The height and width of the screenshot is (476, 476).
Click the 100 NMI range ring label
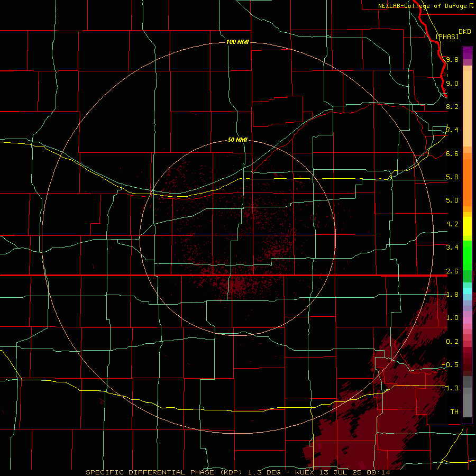pyautogui.click(x=237, y=42)
